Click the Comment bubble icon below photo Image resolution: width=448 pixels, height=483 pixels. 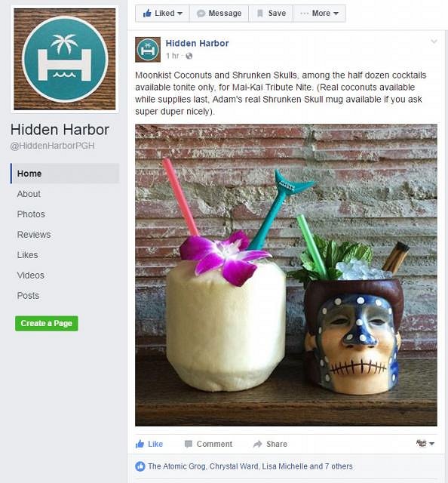188,444
